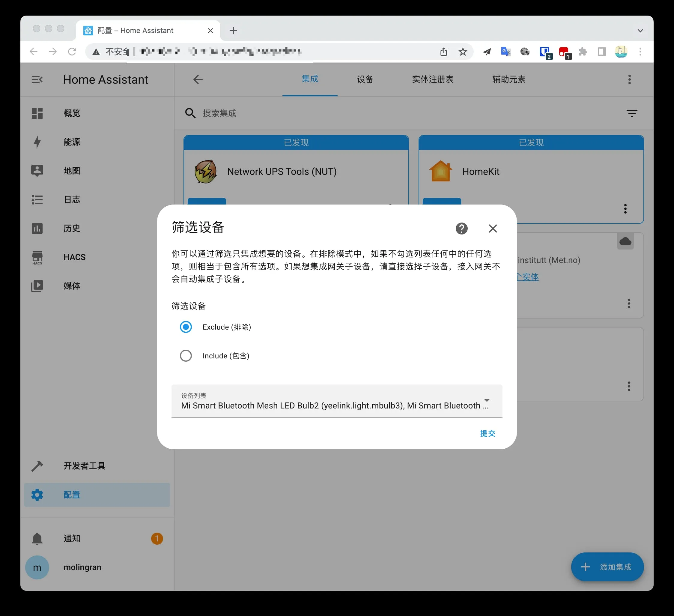Screen dimensions: 674x616
Task: Open HomeKit card's three-dot menu
Action: click(625, 209)
